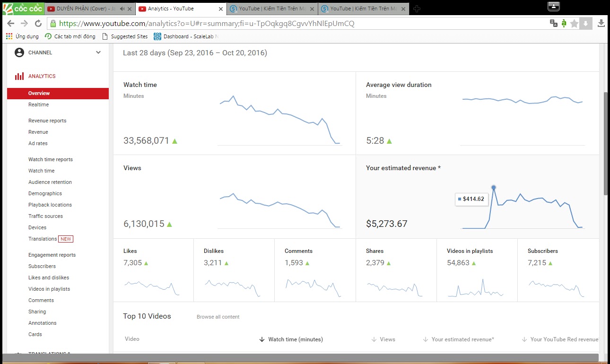Select the Analytics - YouTube tab

tap(181, 9)
